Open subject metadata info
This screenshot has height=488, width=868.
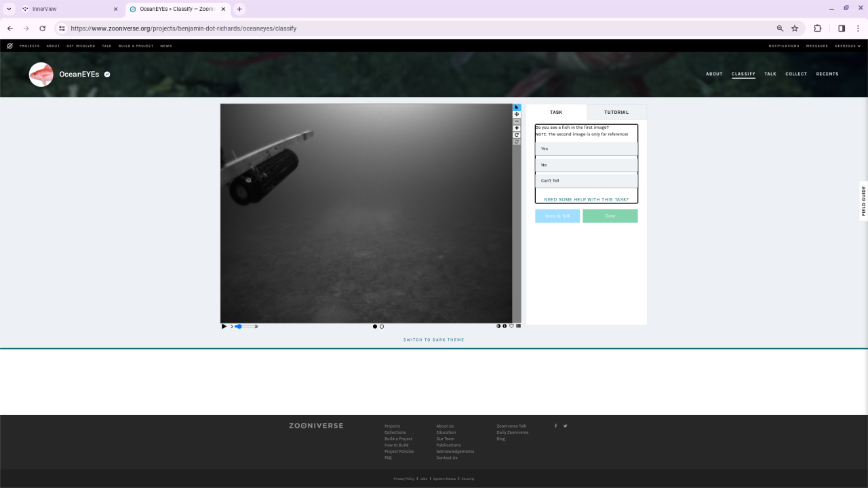505,326
